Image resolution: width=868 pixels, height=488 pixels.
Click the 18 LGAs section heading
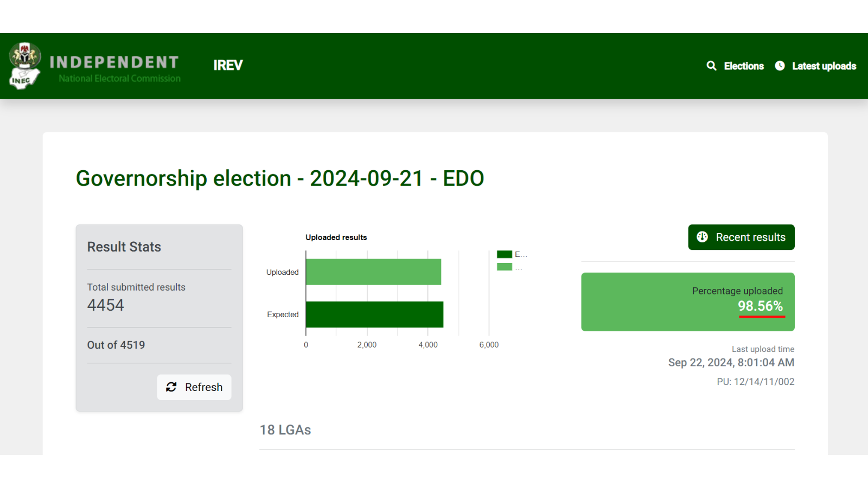[x=285, y=430]
